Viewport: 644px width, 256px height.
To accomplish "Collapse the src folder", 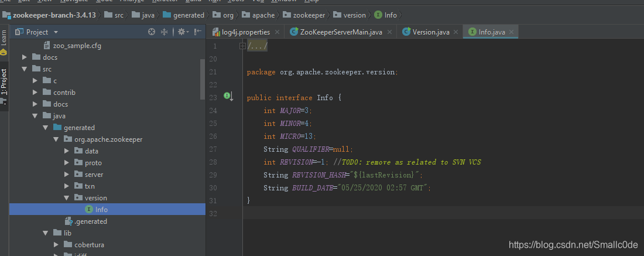I will [25, 69].
